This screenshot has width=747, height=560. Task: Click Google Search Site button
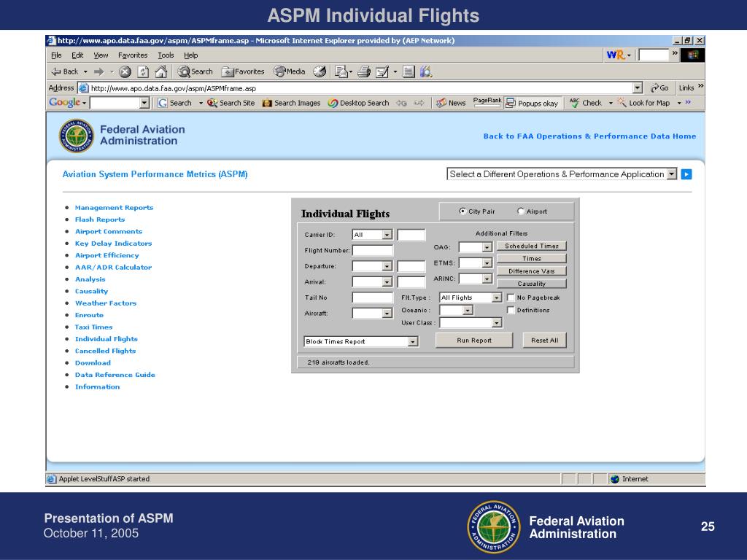point(231,103)
